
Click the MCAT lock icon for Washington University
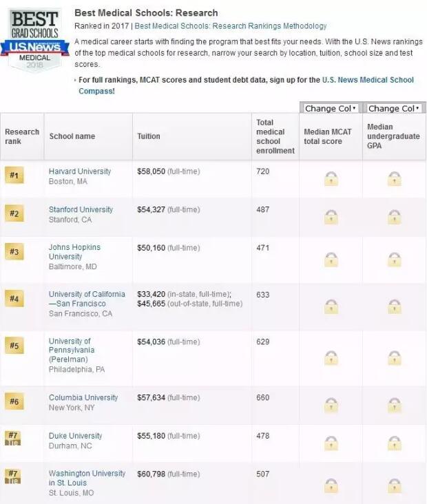331,485
